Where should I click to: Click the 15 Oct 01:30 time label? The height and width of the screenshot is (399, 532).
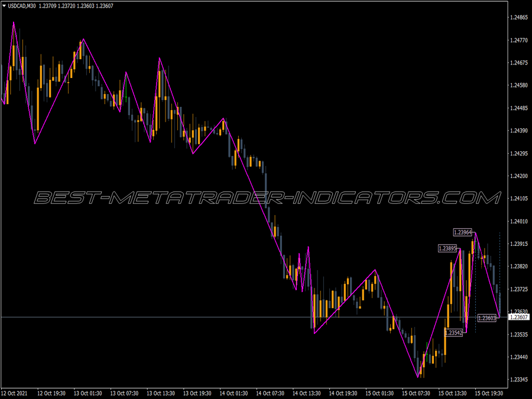[x=379, y=393]
